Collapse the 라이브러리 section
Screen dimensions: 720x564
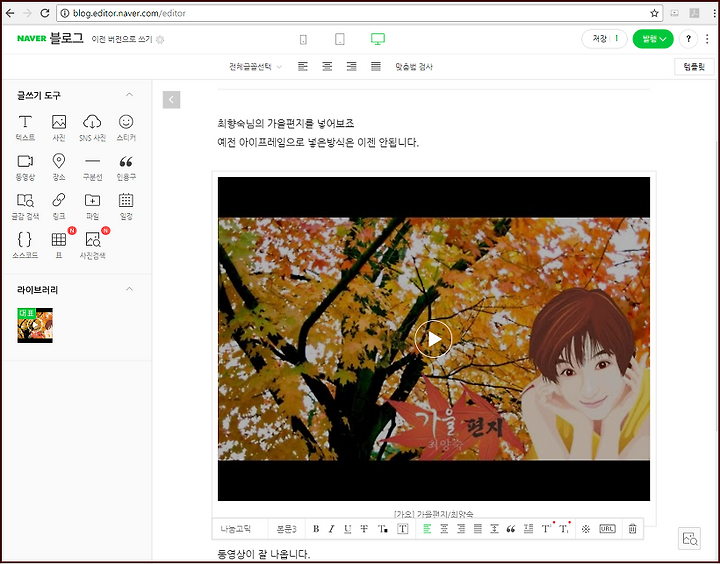click(x=129, y=289)
